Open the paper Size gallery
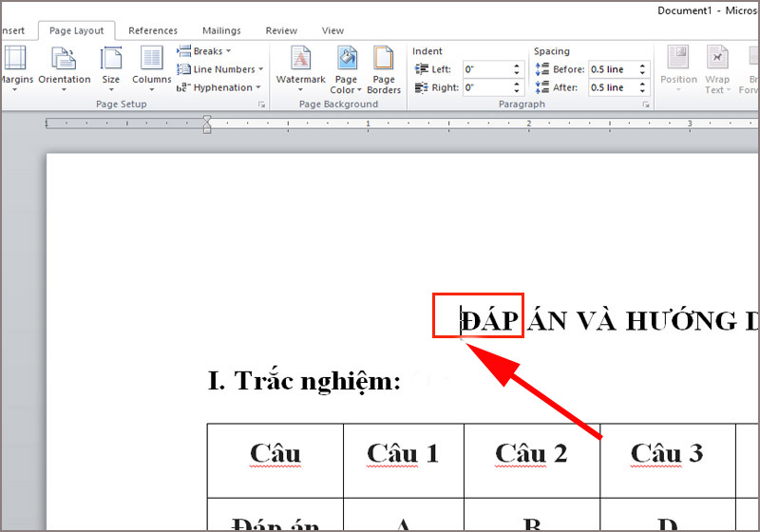Viewport: 760px width, 532px height. pos(111,68)
